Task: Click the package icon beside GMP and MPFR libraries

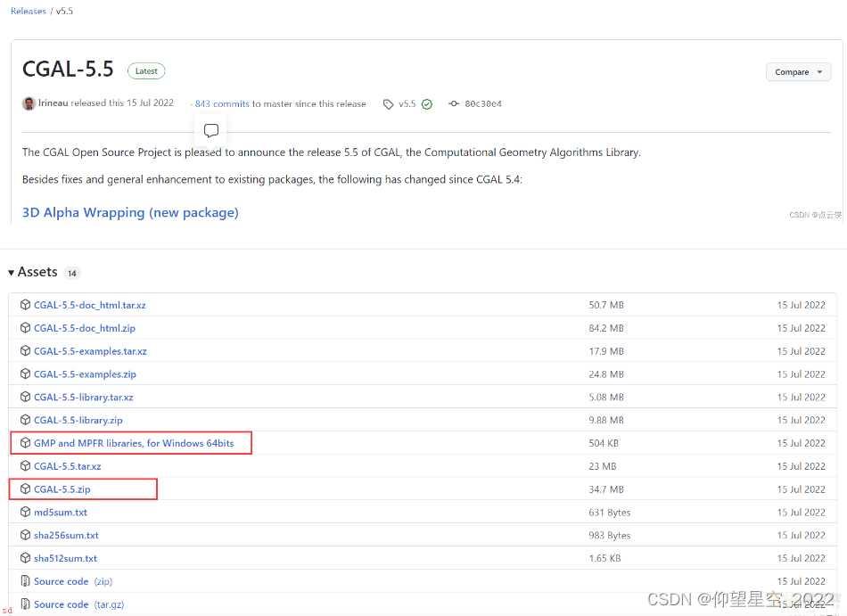Action: point(25,443)
